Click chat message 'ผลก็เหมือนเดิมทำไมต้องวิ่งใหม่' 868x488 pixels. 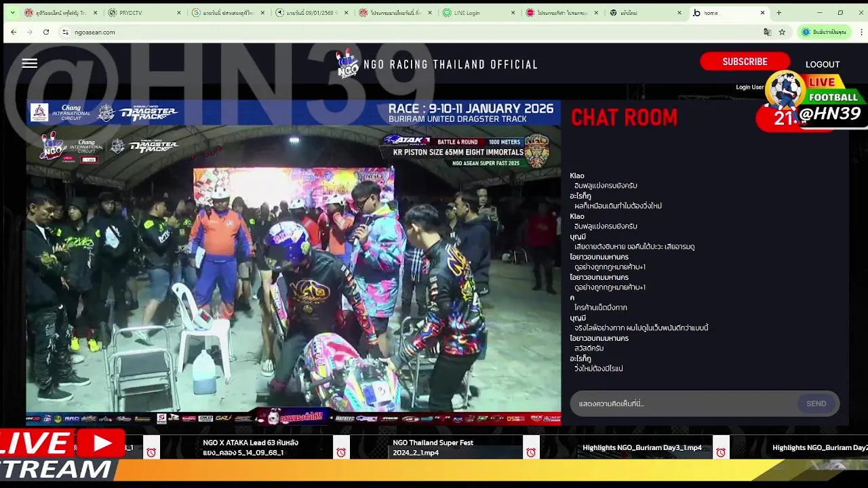pos(618,206)
